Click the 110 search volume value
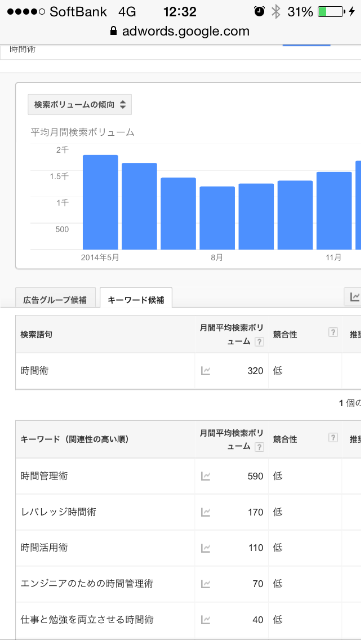The width and height of the screenshot is (361, 640). [255, 548]
